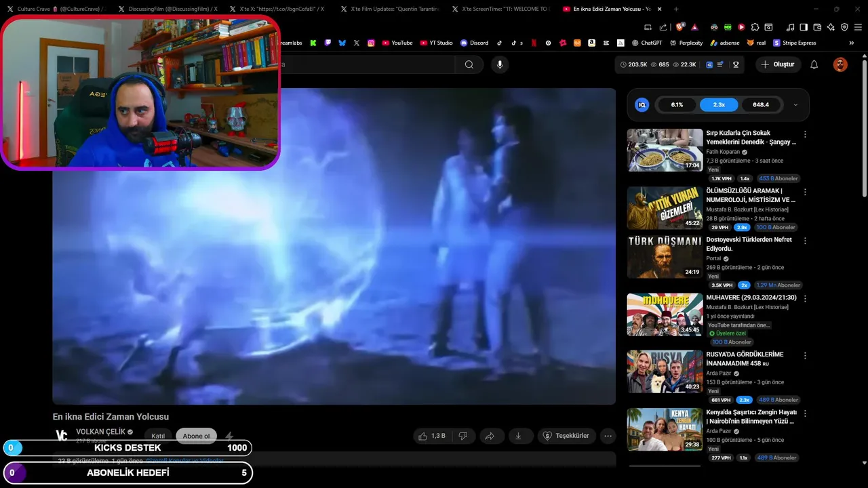868x488 pixels.
Task: Expand the vidIQ stats panel chevron
Action: (795, 105)
